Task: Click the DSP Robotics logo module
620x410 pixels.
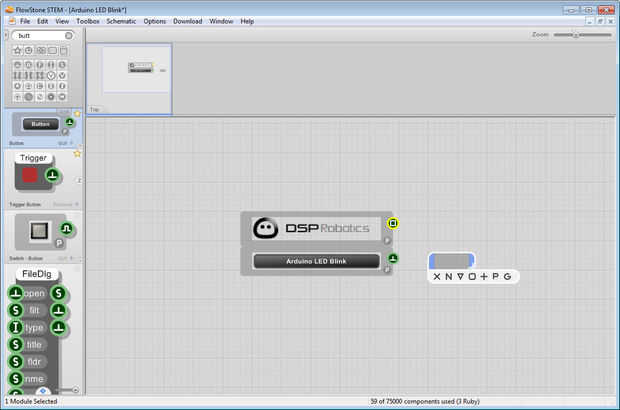Action: [316, 228]
